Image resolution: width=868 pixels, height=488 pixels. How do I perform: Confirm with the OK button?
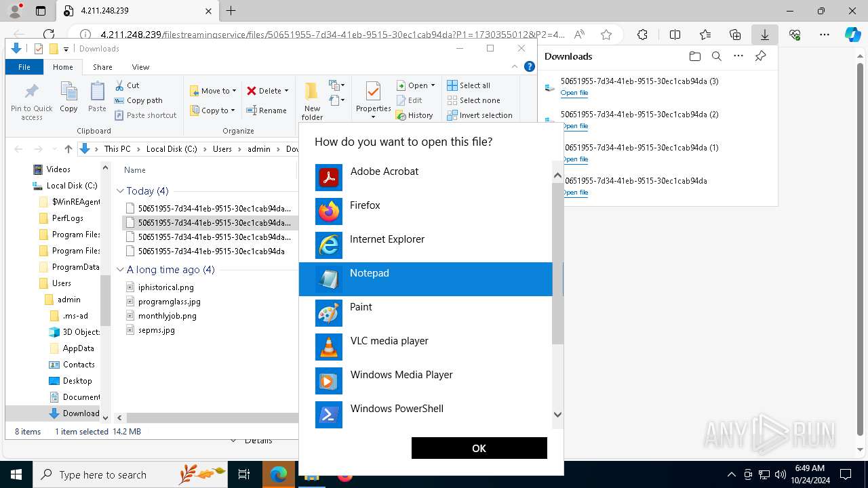click(x=479, y=448)
